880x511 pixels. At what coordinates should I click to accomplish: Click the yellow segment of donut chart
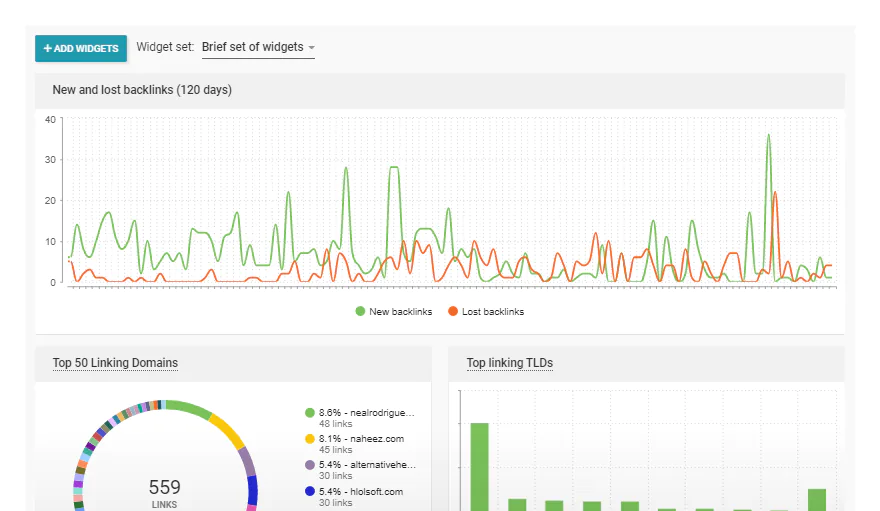tap(228, 431)
